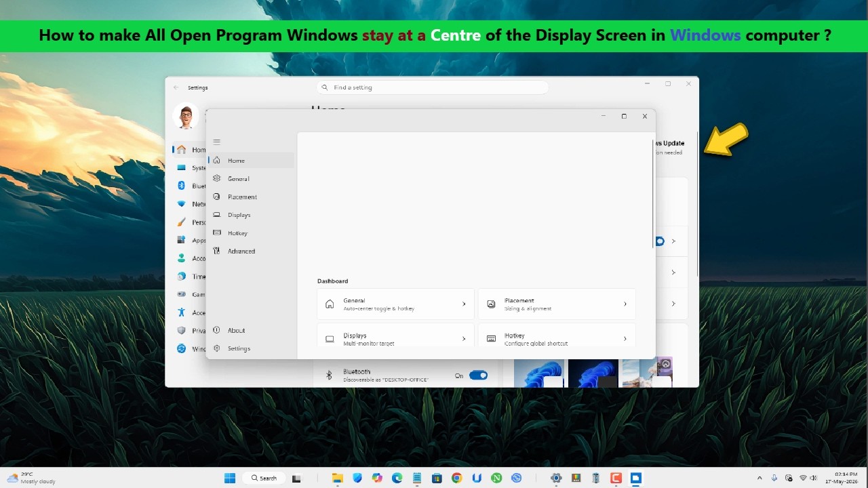Select Displays in the front window sidebar
Viewport: 868px width, 488px height.
pyautogui.click(x=251, y=215)
